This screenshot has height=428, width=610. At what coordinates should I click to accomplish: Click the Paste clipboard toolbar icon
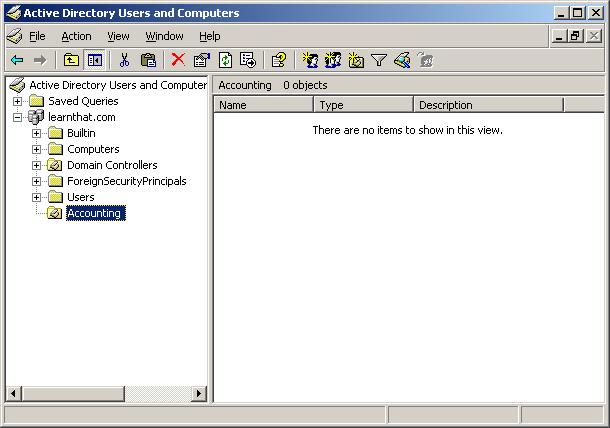[148, 60]
